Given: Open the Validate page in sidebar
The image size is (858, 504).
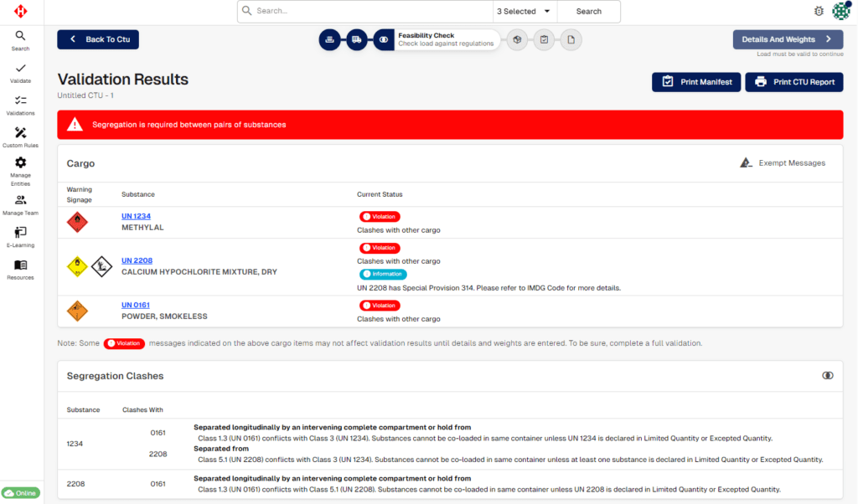Looking at the screenshot, I should pyautogui.click(x=20, y=73).
